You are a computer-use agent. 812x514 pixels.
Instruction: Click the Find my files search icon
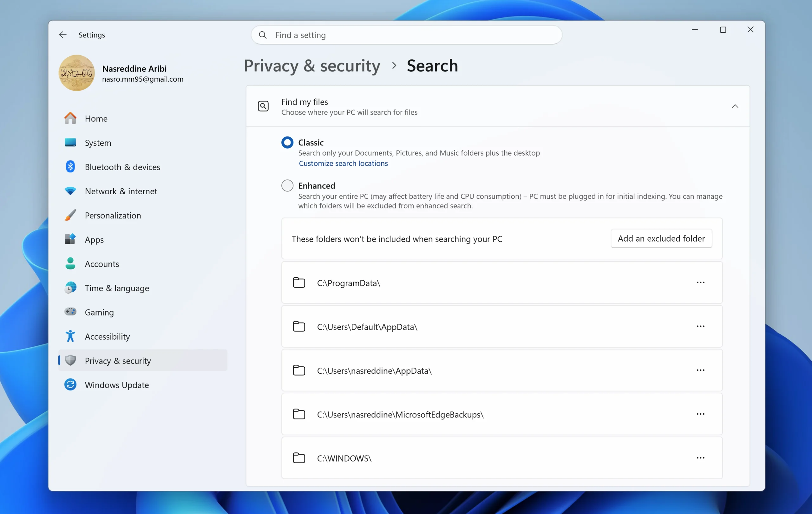click(263, 106)
